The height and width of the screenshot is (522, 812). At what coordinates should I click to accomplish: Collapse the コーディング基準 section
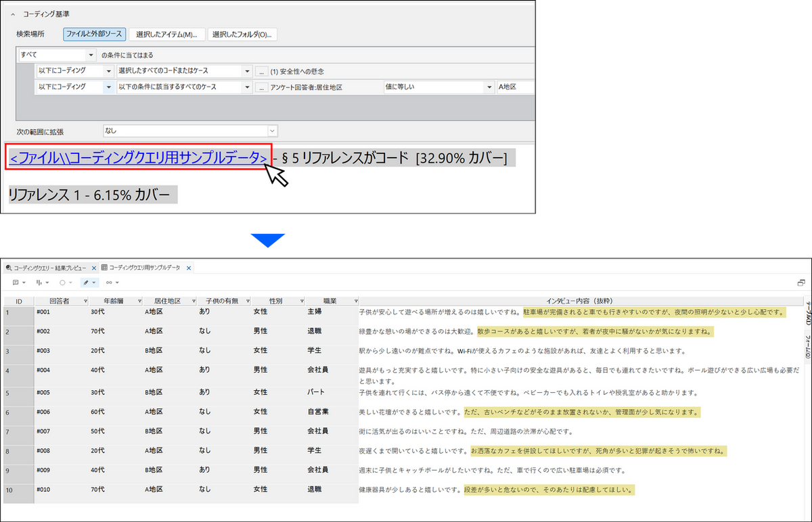(x=13, y=14)
